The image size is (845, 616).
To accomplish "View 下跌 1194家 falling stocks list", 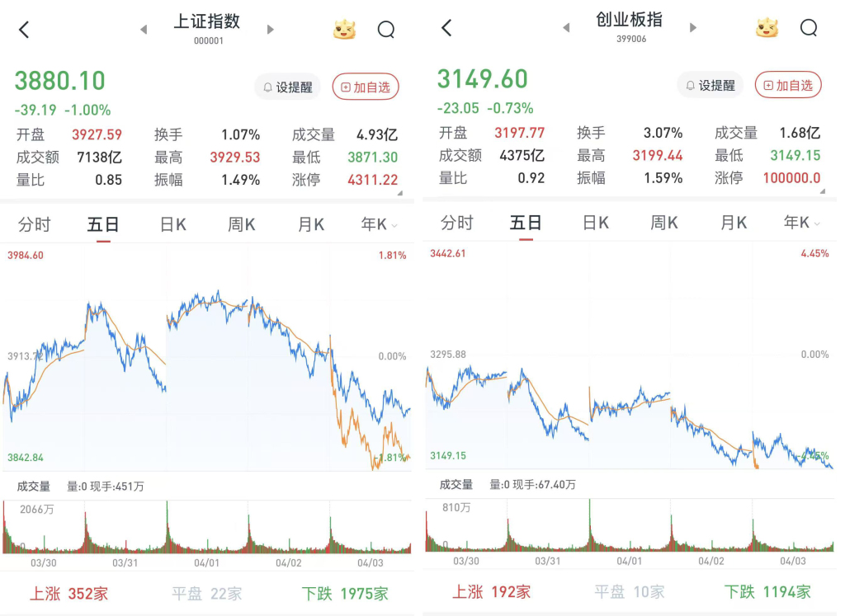I will [x=767, y=591].
